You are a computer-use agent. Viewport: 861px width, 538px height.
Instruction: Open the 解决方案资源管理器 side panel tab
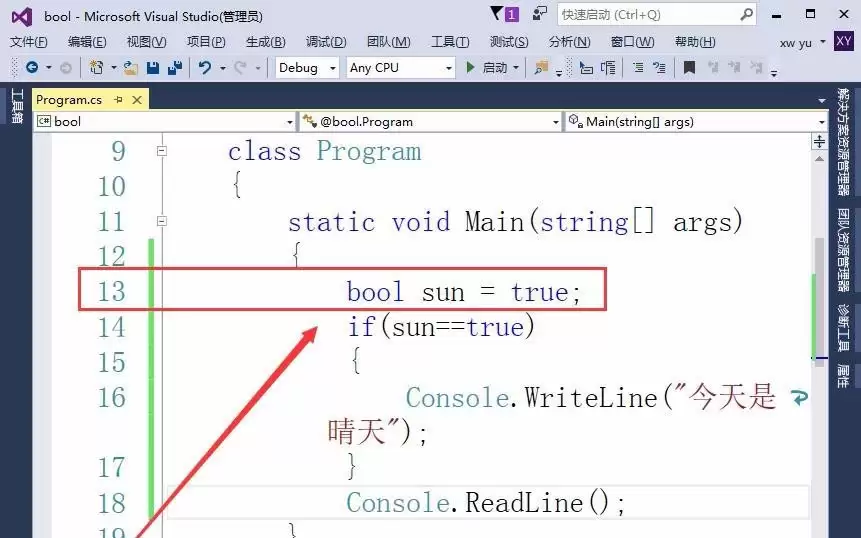click(844, 141)
